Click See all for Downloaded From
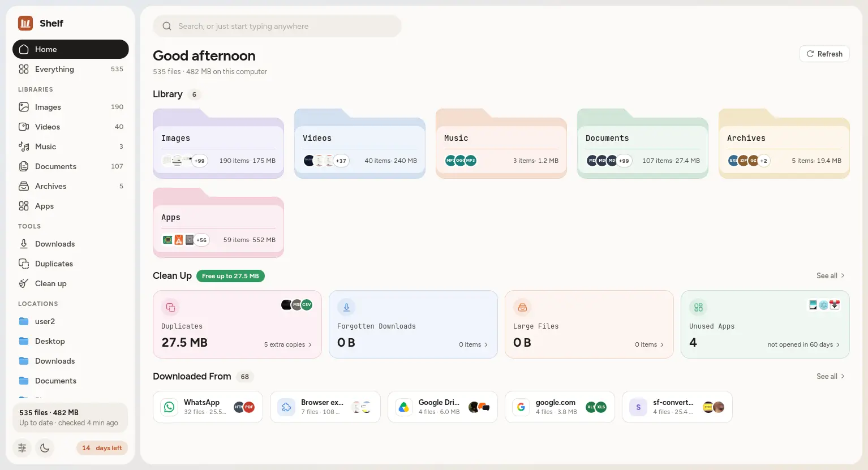 coord(830,376)
